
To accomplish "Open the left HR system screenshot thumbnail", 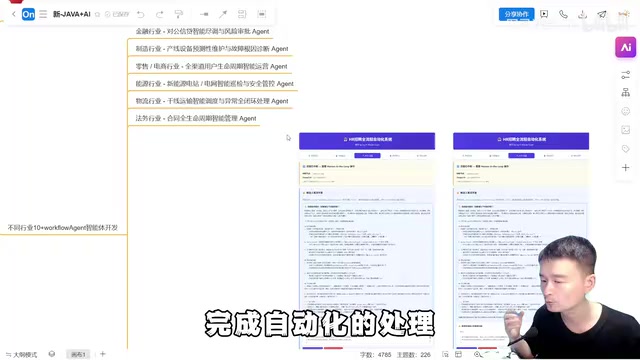I will (x=367, y=241).
